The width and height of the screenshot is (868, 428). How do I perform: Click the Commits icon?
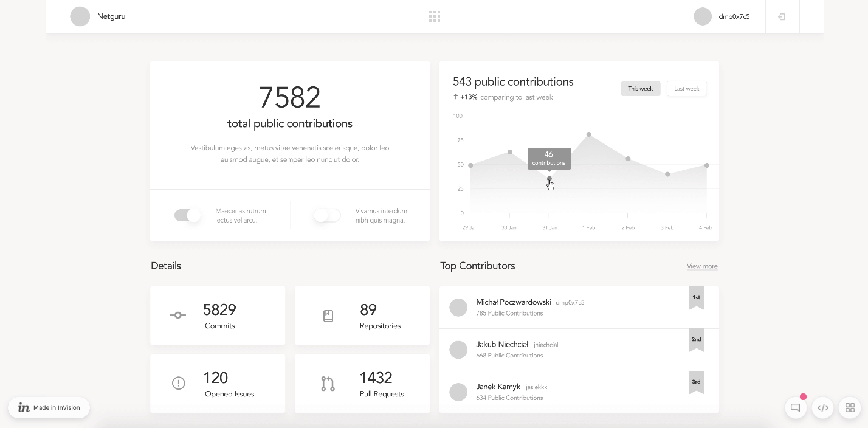178,315
